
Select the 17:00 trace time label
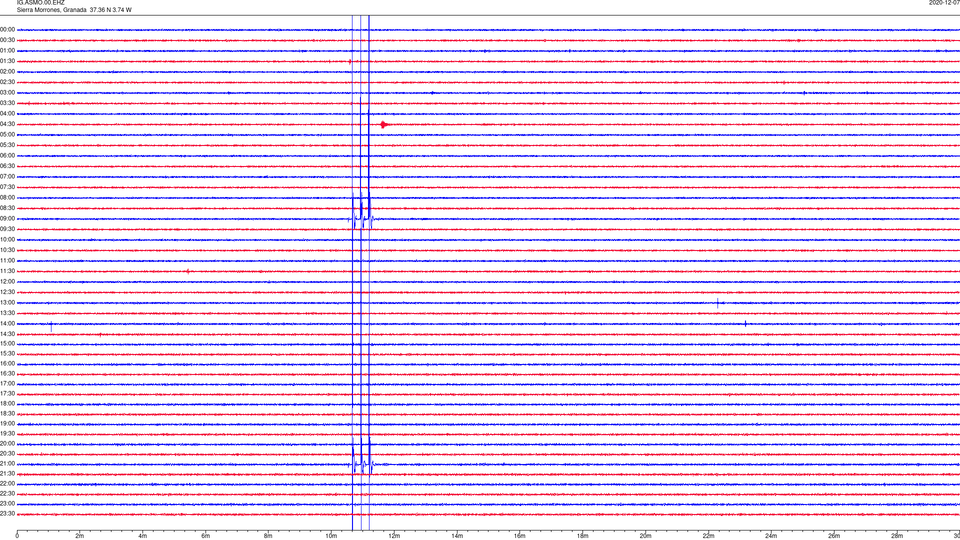7,384
